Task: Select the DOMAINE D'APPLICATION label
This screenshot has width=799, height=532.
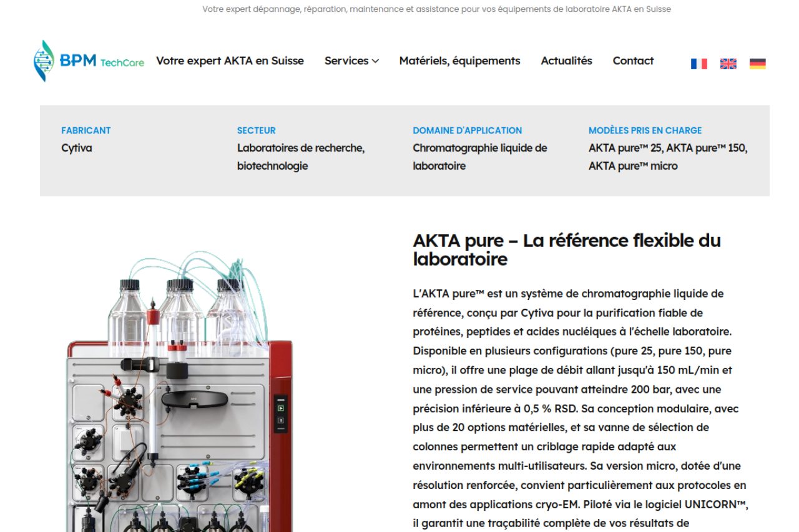Action: click(468, 130)
